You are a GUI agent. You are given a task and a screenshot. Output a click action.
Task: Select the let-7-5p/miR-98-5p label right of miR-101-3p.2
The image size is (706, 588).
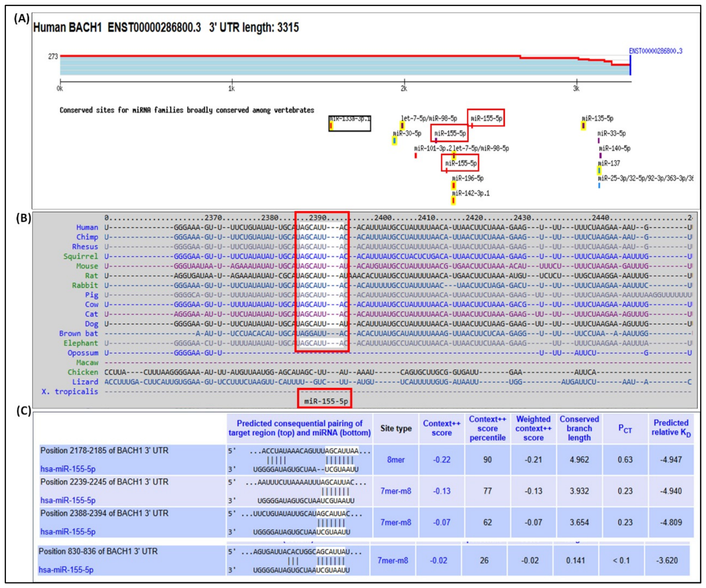coord(481,148)
